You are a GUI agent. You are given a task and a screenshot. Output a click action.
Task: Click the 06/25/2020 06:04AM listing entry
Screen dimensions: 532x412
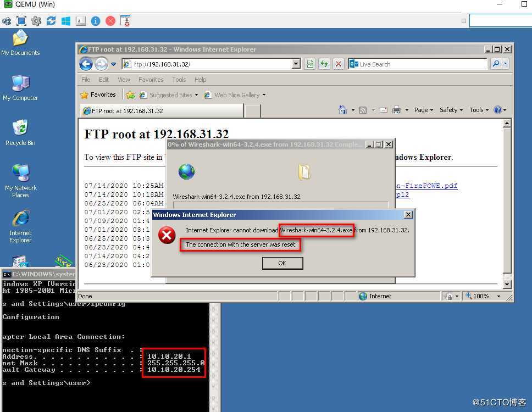tap(124, 203)
